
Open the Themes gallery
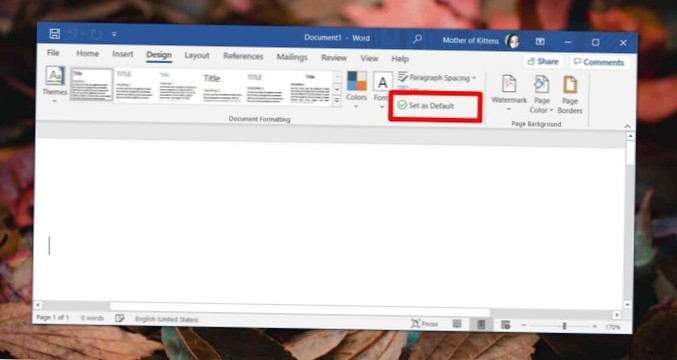coord(55,84)
